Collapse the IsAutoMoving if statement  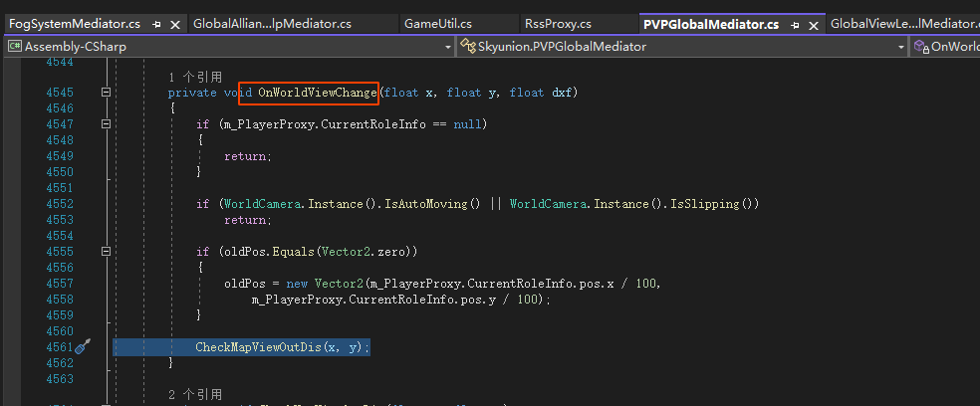pos(106,204)
